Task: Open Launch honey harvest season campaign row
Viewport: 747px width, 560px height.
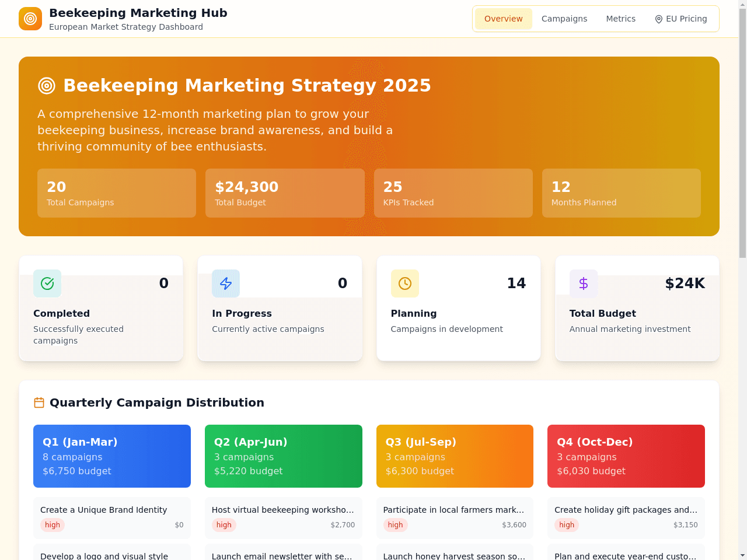Action: point(455,552)
